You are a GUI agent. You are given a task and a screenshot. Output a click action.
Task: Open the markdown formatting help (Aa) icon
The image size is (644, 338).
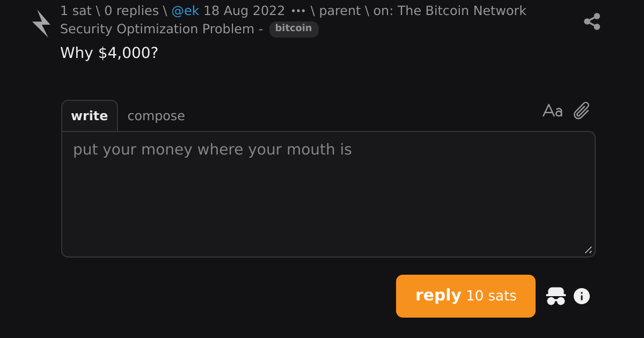552,111
